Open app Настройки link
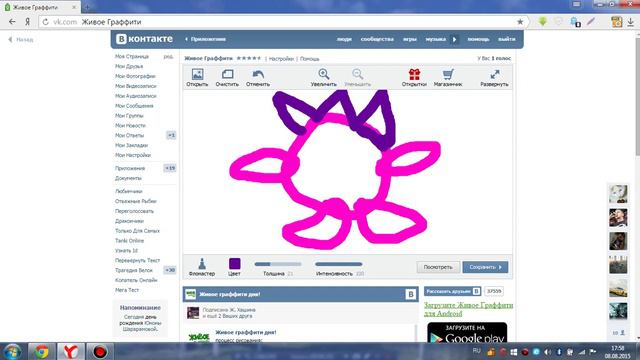Viewport: 640px width, 360px height. point(281,59)
